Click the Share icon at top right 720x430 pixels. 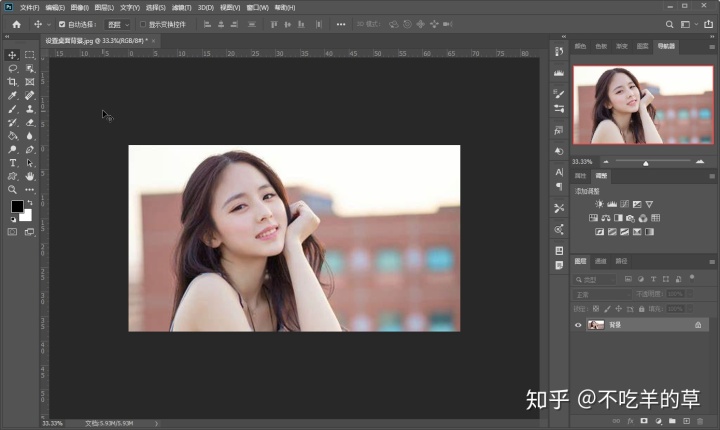(x=709, y=24)
